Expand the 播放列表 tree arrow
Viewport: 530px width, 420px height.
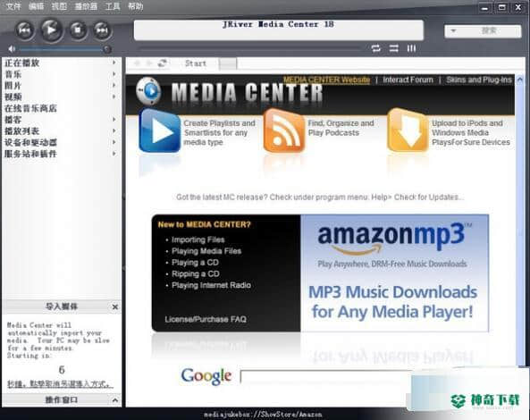pos(114,130)
